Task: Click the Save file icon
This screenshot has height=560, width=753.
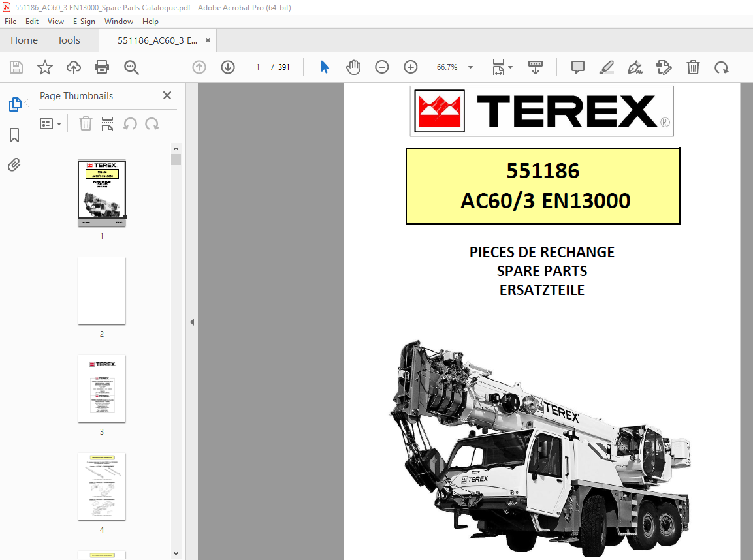Action: [x=16, y=67]
